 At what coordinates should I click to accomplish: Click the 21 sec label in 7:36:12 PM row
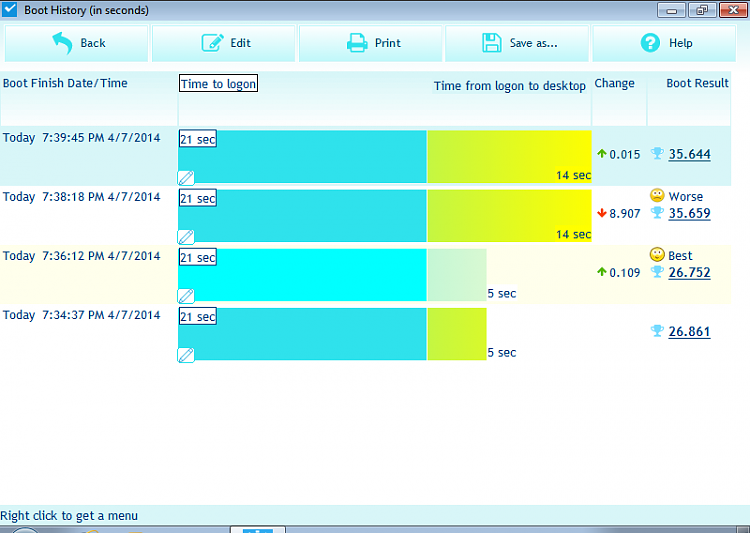[x=198, y=257]
